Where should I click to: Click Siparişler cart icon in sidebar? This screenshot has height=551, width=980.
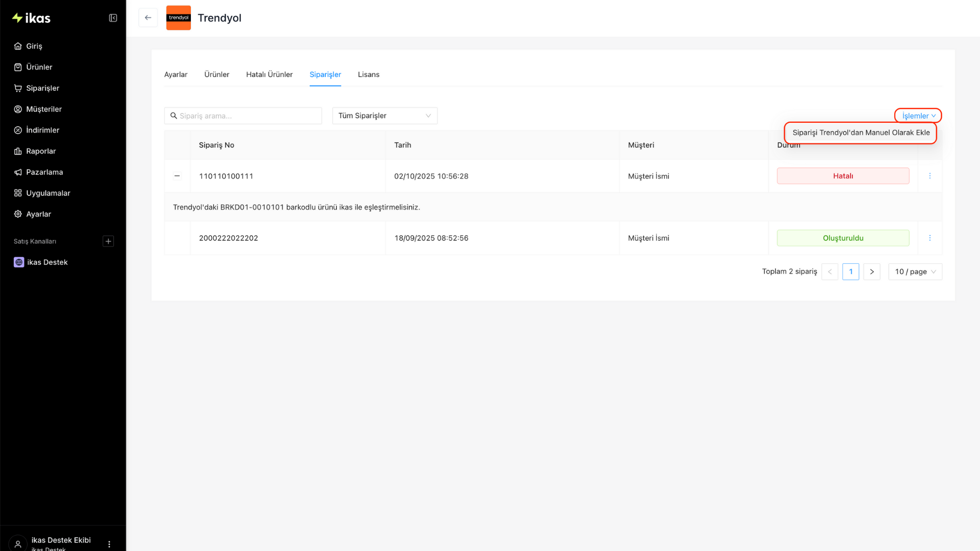pyautogui.click(x=18, y=88)
